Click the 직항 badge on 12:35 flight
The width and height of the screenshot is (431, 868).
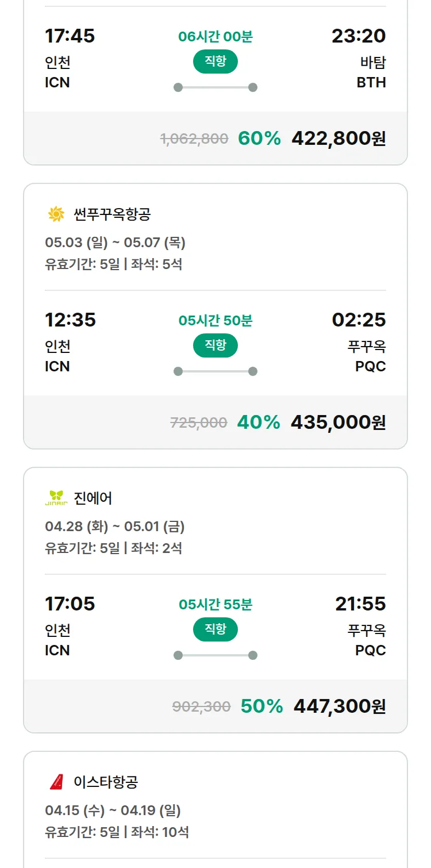pos(215,345)
